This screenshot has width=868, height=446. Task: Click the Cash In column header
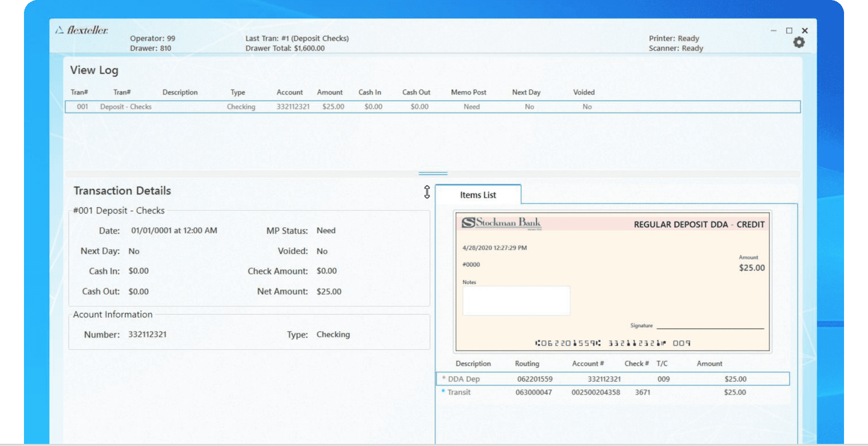coord(370,92)
